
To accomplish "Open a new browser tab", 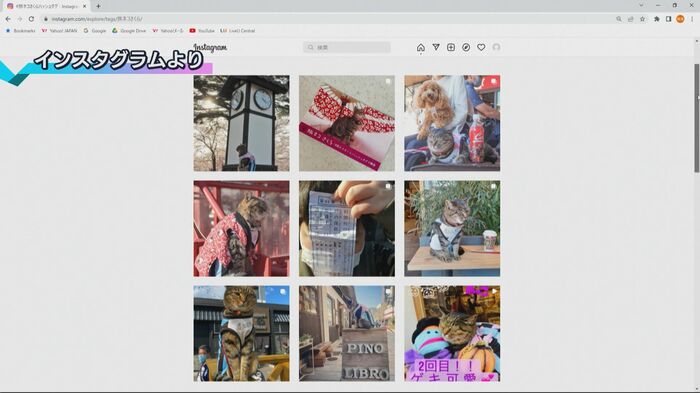I will tap(98, 6).
